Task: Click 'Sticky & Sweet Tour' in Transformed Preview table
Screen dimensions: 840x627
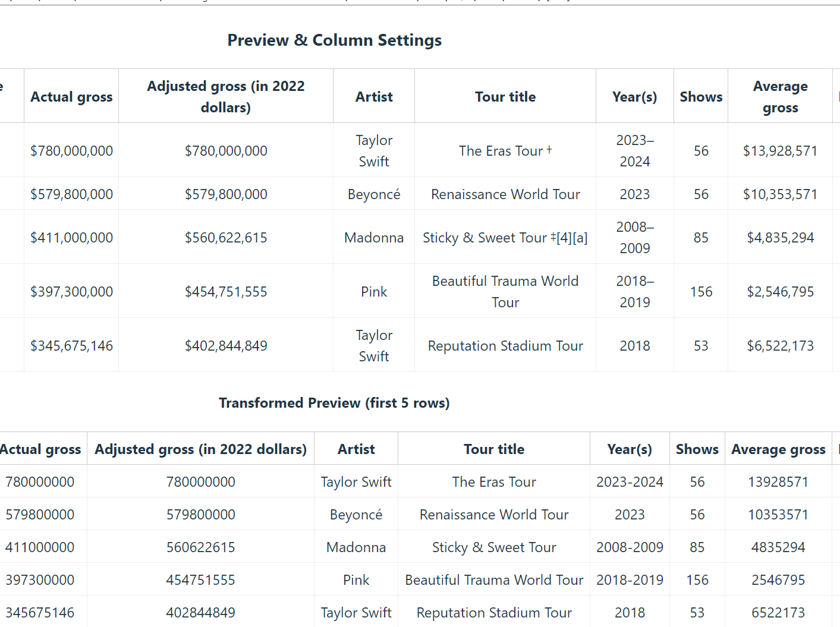Action: (x=494, y=547)
